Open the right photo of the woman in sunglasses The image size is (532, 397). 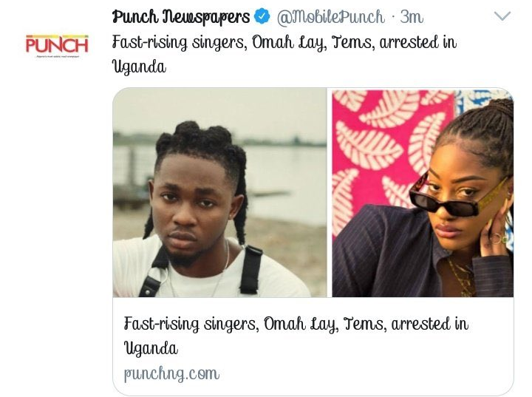pyautogui.click(x=423, y=192)
